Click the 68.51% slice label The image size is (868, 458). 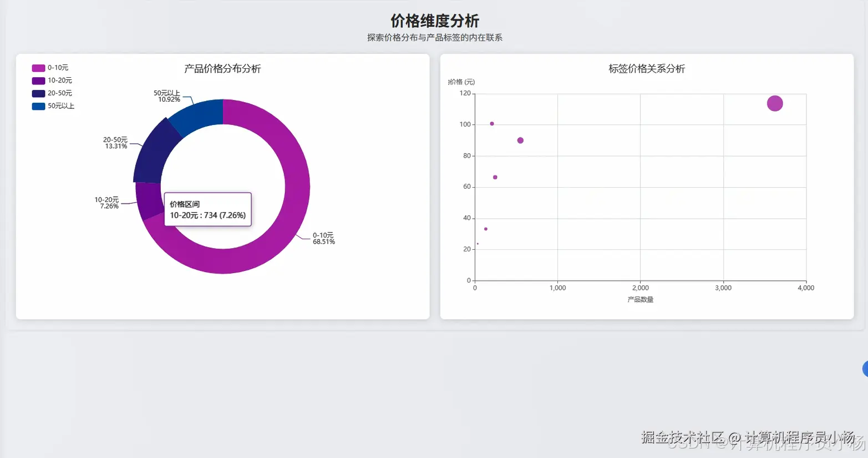point(324,242)
